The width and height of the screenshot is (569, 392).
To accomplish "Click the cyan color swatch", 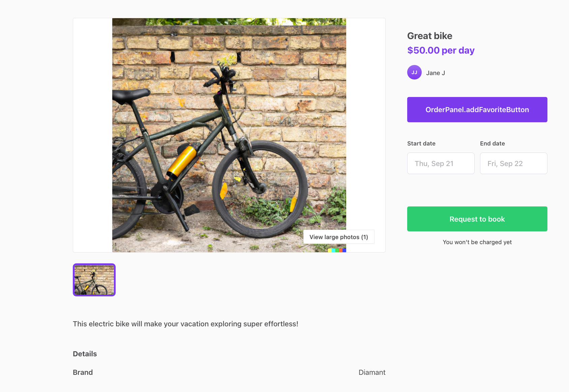I will tap(333, 250).
